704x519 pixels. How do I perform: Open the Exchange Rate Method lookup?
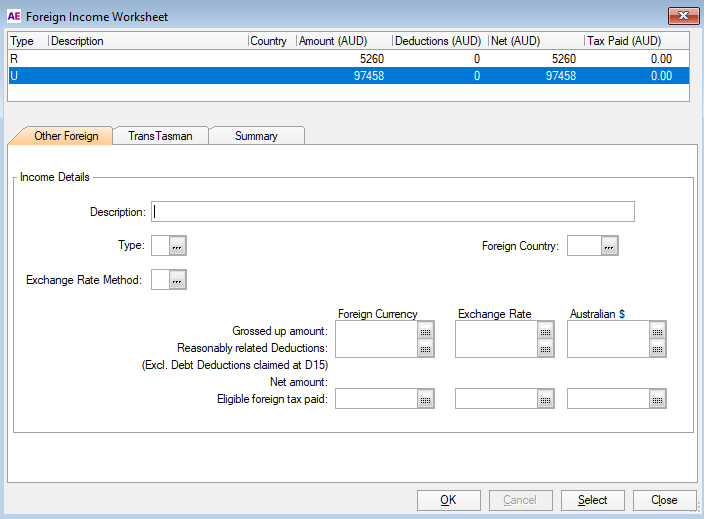pos(178,281)
